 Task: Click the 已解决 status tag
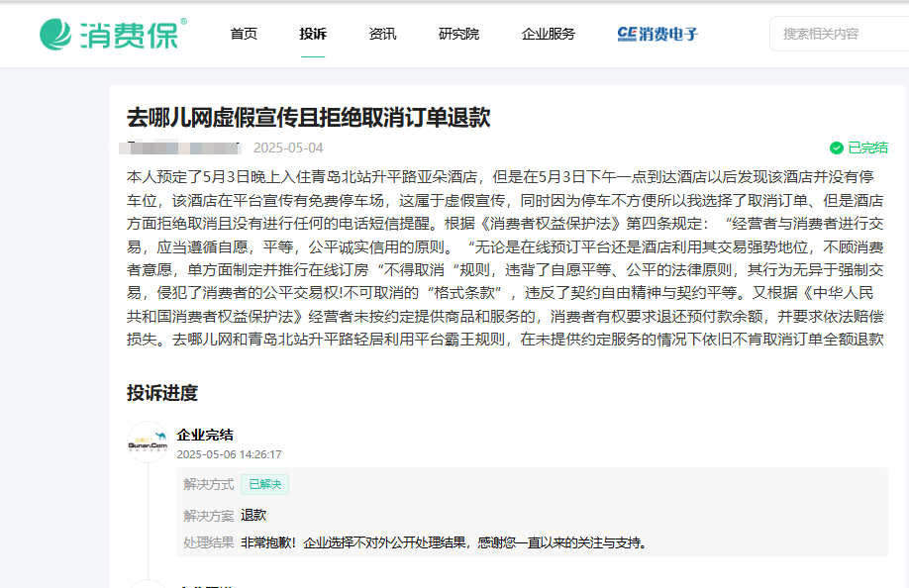[265, 484]
